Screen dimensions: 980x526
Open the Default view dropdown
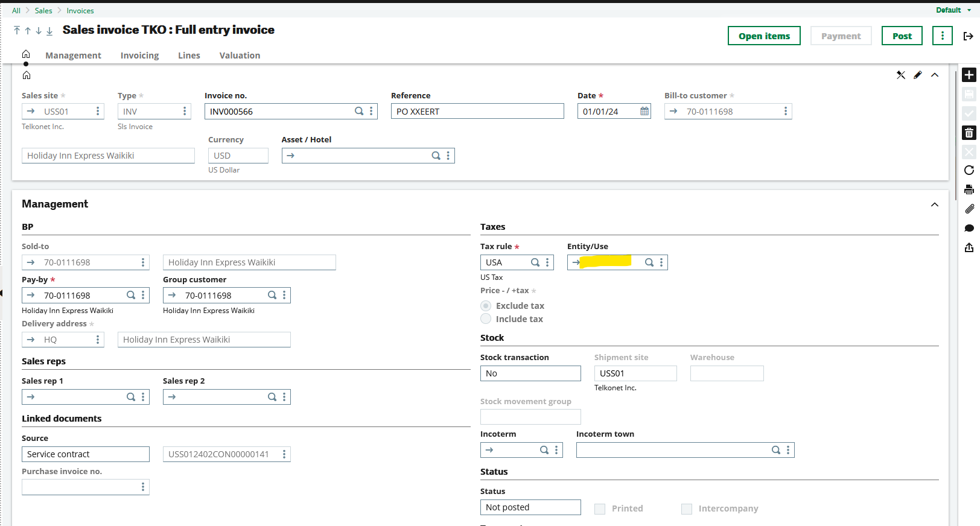tap(953, 10)
